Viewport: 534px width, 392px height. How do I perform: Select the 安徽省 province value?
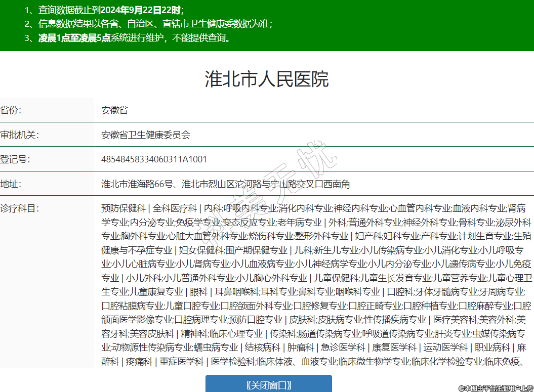(x=114, y=110)
